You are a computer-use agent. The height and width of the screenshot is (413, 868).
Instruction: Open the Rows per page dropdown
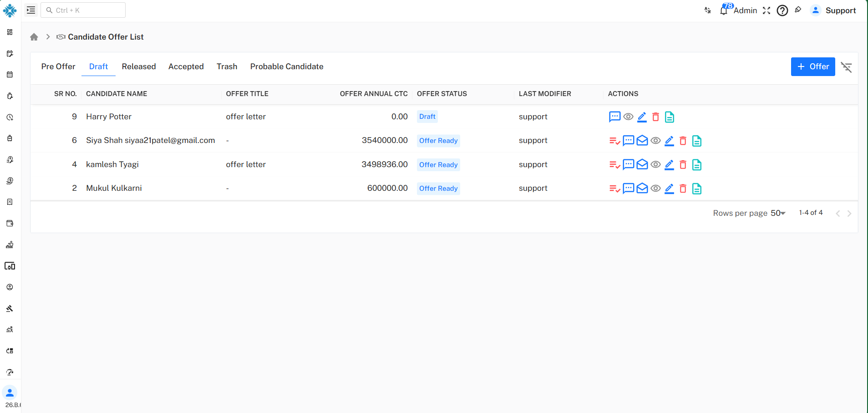pos(778,213)
